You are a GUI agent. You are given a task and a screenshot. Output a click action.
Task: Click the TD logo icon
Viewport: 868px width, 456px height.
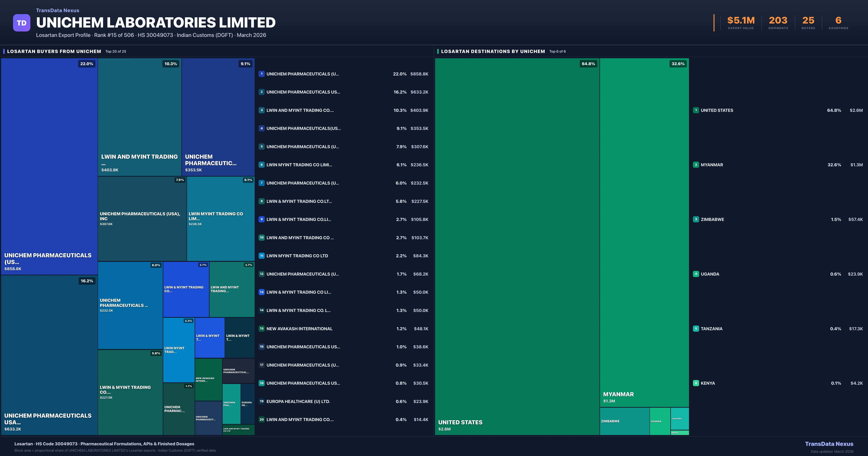click(22, 23)
